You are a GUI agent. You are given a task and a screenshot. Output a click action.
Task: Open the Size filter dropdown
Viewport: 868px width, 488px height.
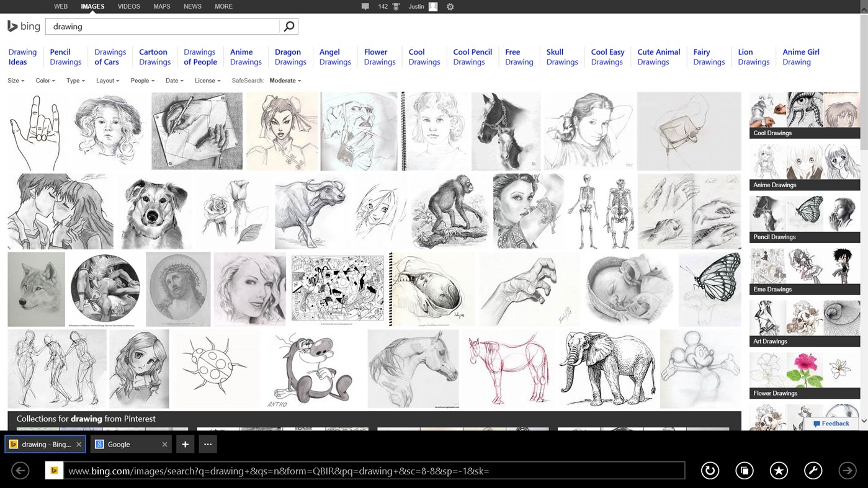click(15, 81)
